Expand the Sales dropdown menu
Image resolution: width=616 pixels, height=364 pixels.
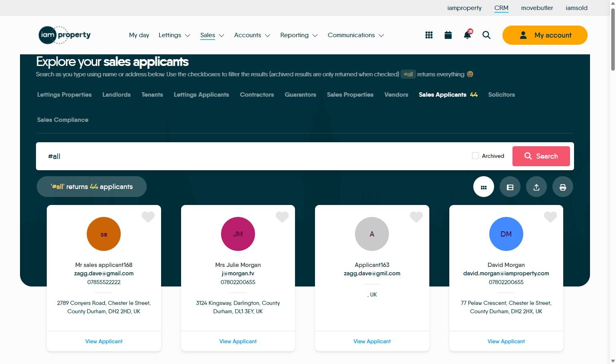212,35
